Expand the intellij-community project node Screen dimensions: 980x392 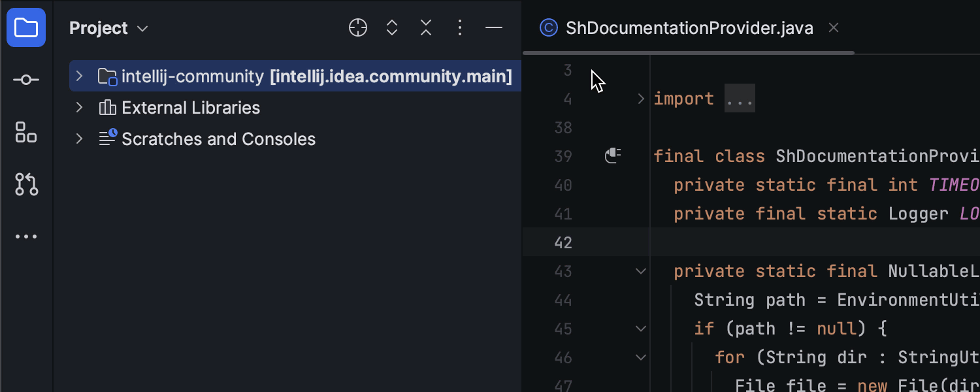coord(79,76)
